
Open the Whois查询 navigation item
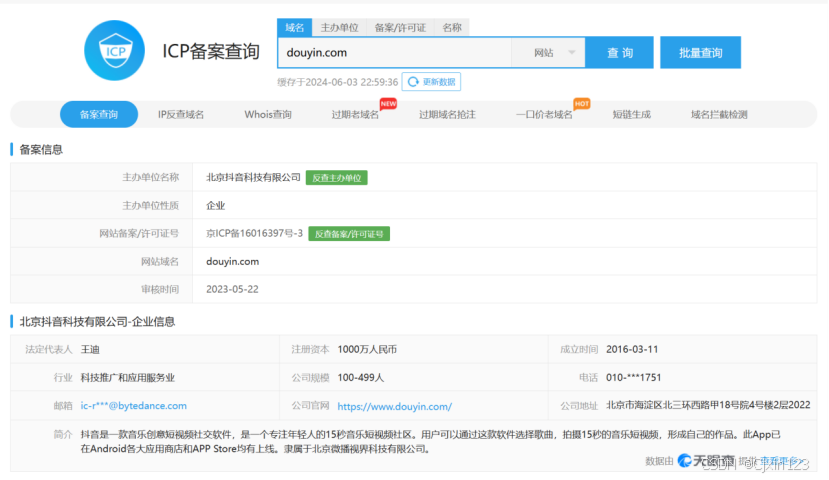click(x=268, y=114)
